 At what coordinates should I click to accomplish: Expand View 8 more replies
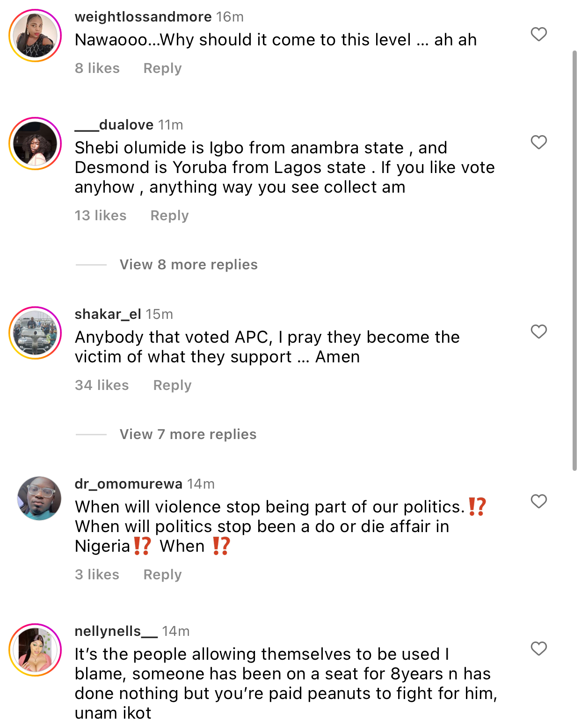point(189,265)
